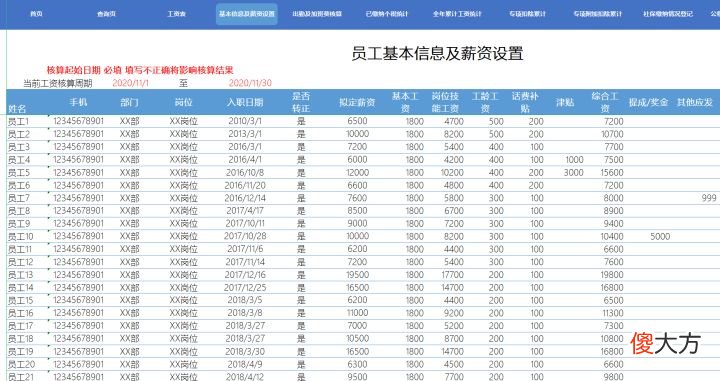Select the 入职日期 column header
This screenshot has height=381, width=720.
tap(245, 102)
